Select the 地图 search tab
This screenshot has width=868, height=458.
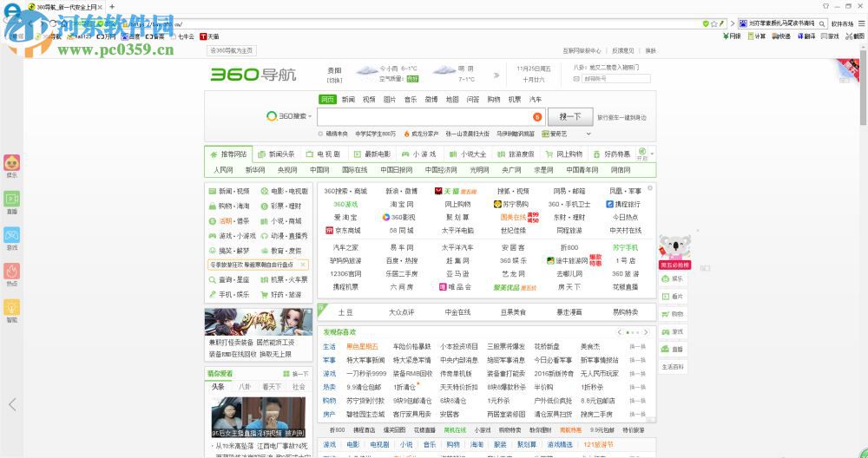(452, 100)
